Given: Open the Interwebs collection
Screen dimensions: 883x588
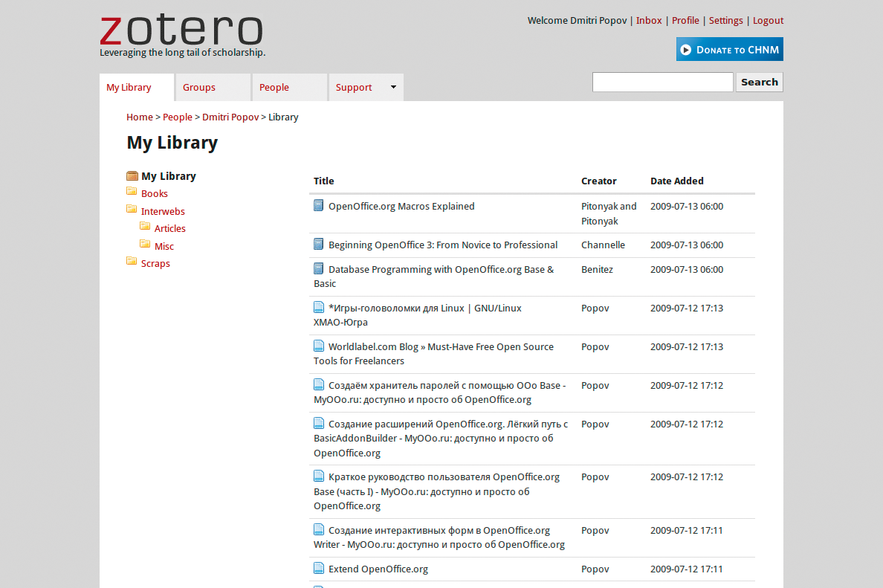Looking at the screenshot, I should (163, 212).
